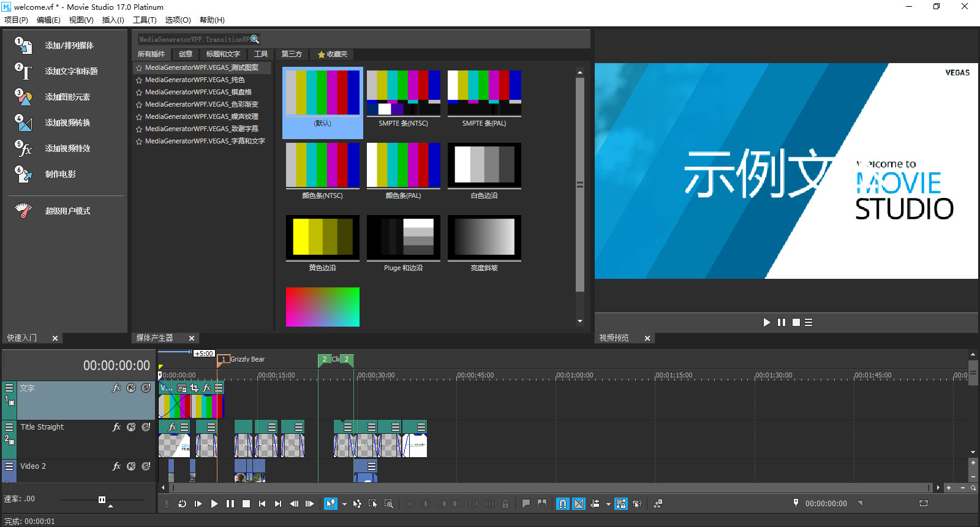Play the video preview

click(x=767, y=322)
